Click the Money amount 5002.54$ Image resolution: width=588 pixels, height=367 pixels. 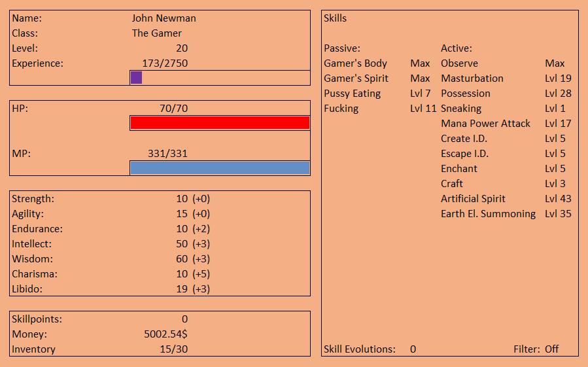point(165,334)
